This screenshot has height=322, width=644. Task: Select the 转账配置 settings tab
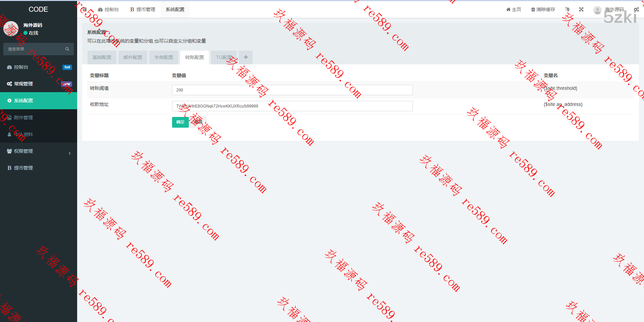[x=195, y=57]
